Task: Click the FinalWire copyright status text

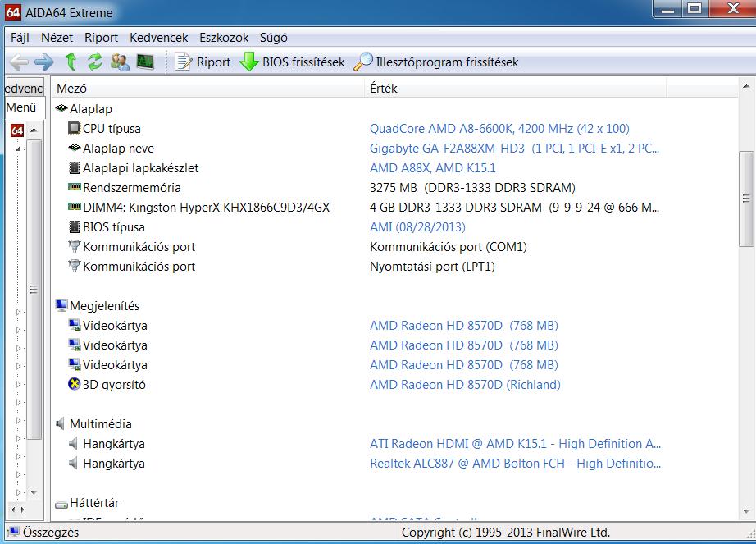Action: [506, 533]
